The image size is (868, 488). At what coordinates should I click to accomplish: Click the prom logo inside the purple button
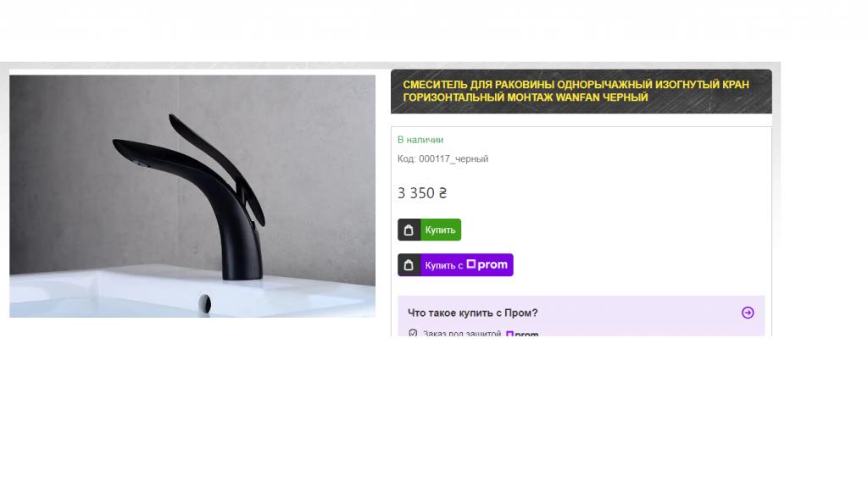[487, 264]
